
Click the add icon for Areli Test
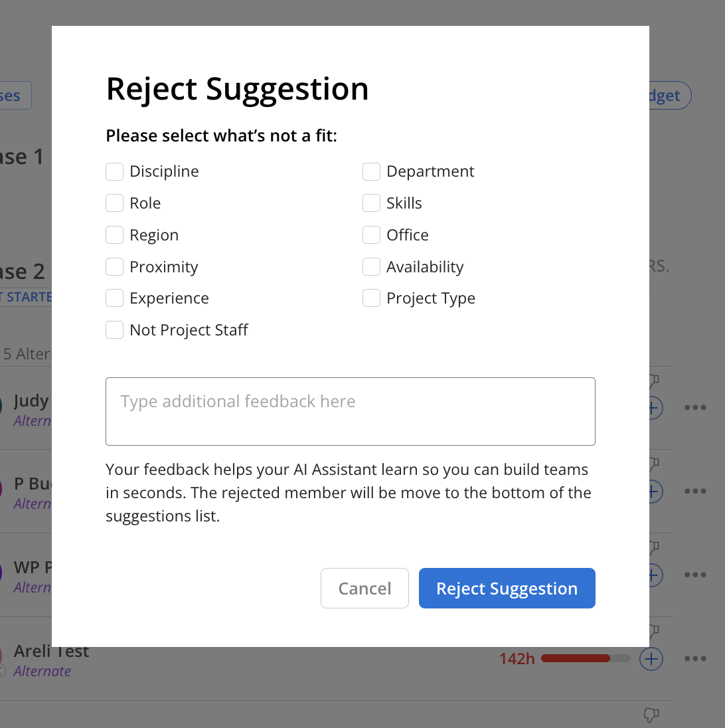[651, 659]
